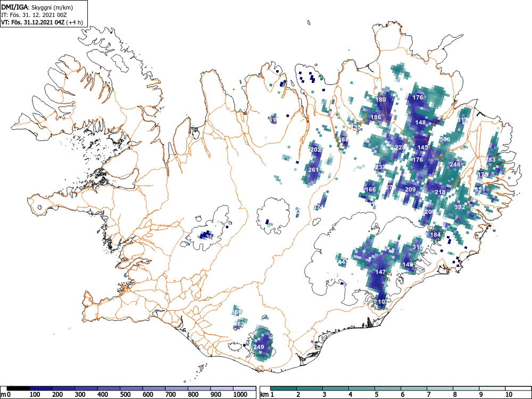This screenshot has height=399, width=532.
Task: Click the '1000' label in meter legend
Action: (240, 394)
